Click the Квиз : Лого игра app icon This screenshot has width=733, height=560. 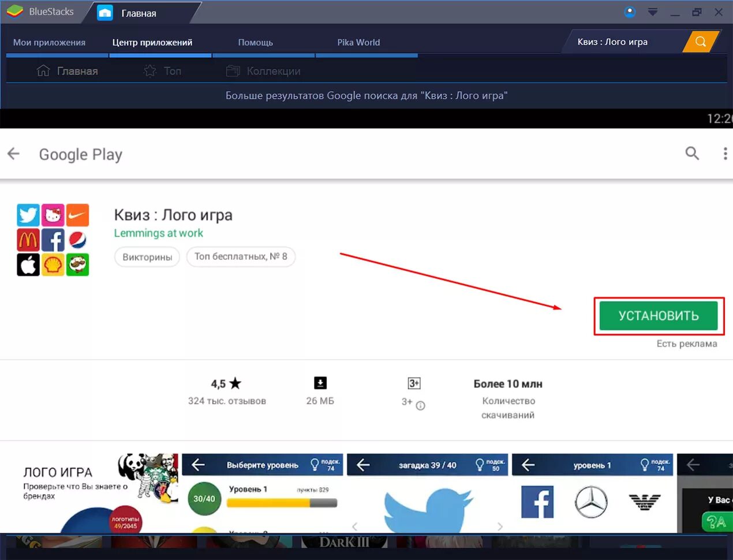[53, 240]
